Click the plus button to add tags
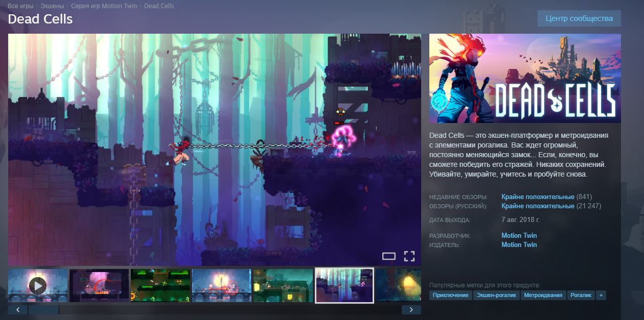The width and height of the screenshot is (644, 320). [601, 296]
